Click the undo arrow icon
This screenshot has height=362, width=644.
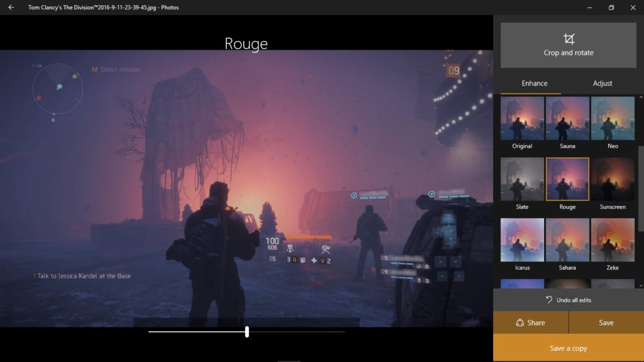(549, 300)
